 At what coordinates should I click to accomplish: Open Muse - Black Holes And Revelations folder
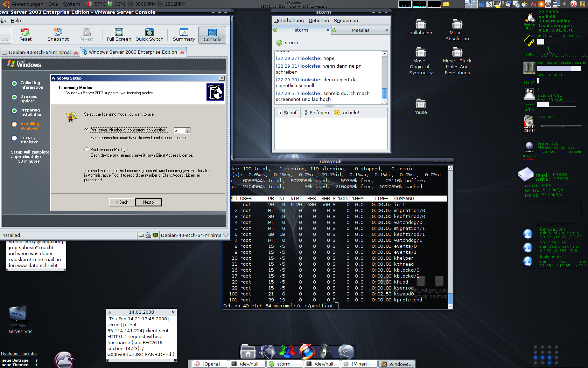click(457, 61)
